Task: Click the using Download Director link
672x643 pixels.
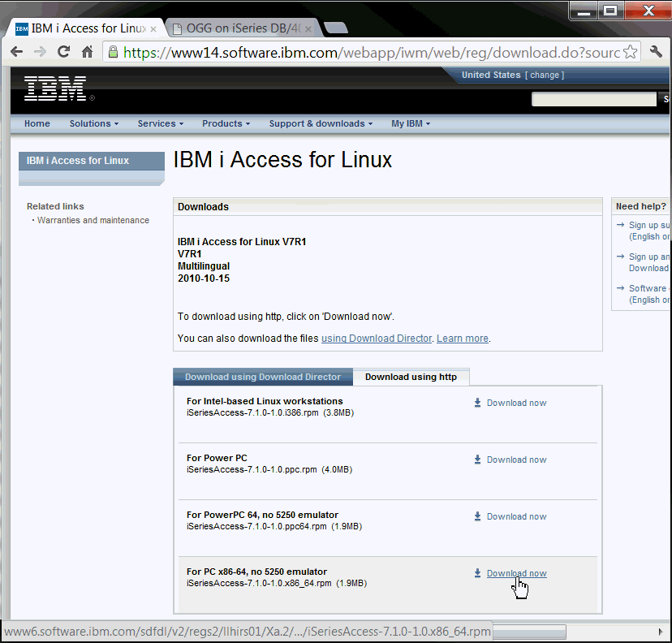Action: 377,339
